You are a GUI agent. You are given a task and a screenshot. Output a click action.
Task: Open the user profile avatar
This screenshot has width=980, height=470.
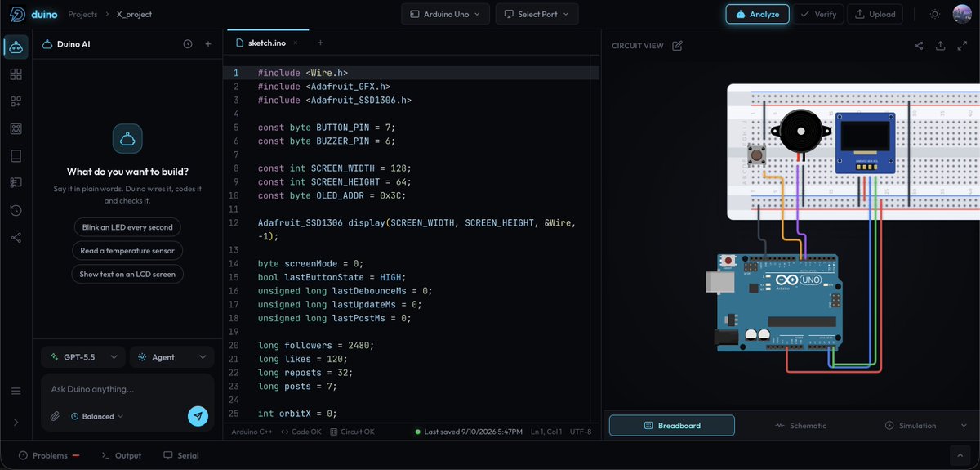961,14
